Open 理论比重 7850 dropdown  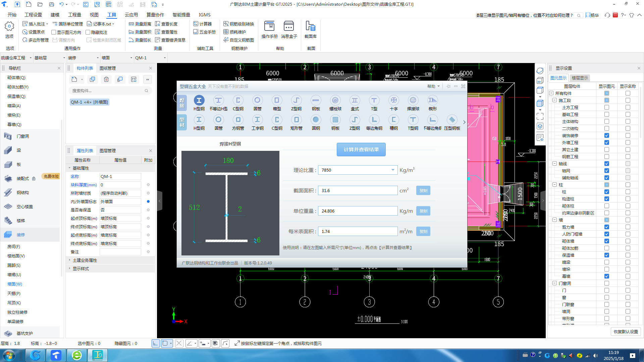[393, 170]
